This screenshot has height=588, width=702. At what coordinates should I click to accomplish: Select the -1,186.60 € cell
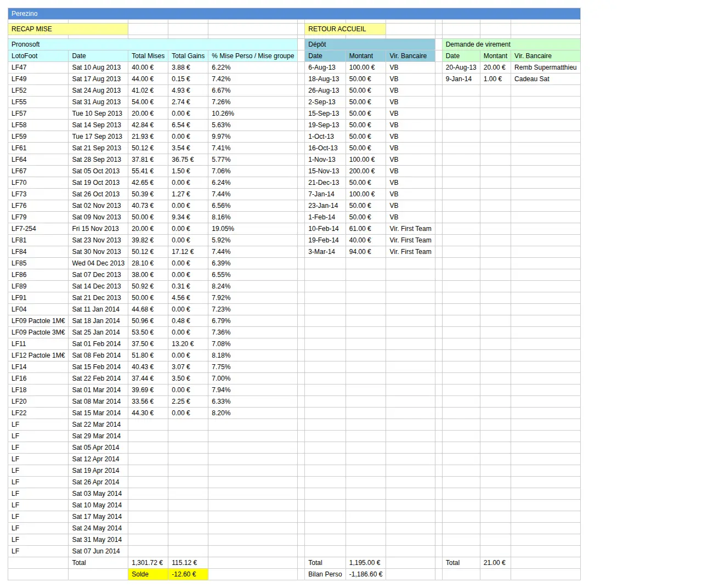[x=366, y=574]
